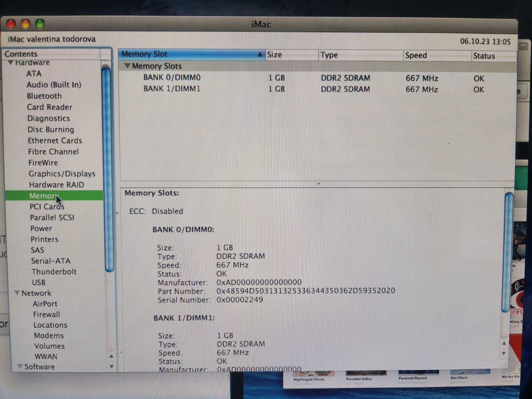Sort by Speed column header
The image size is (532, 399).
point(438,56)
